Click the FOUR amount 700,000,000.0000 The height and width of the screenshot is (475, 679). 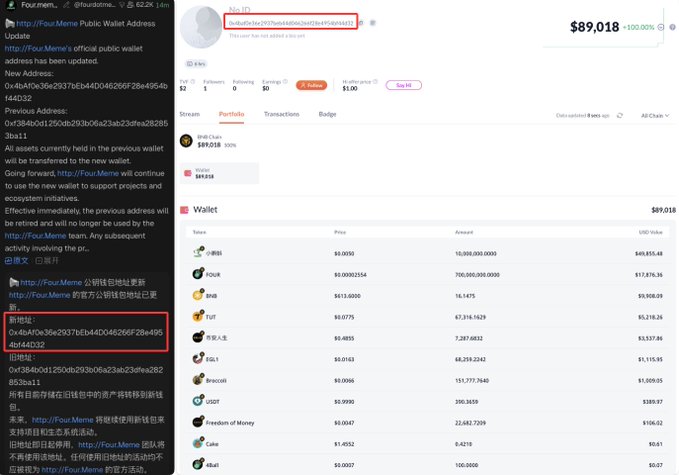(477, 275)
